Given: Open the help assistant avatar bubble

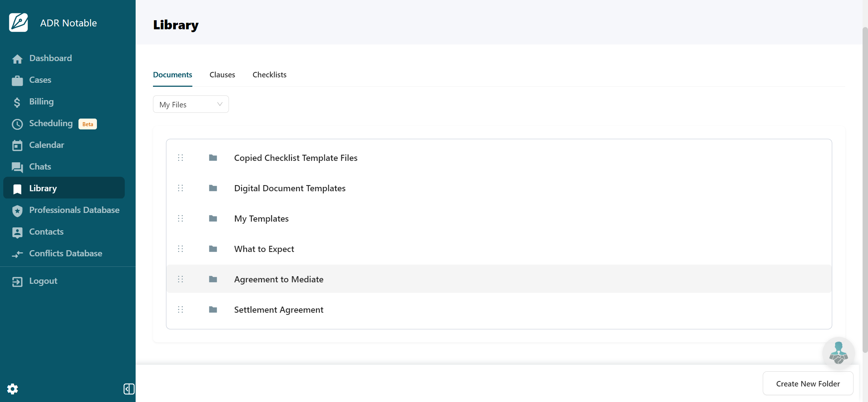Looking at the screenshot, I should pos(838,353).
